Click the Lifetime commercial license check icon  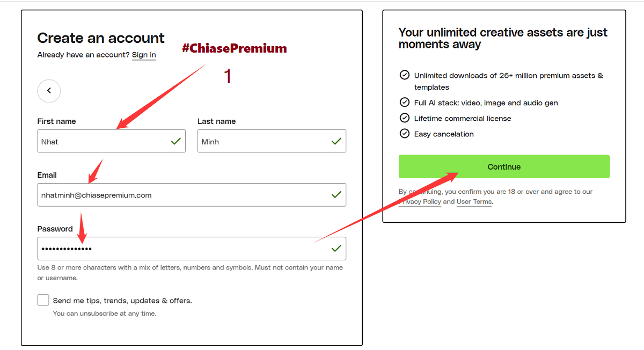click(x=405, y=118)
